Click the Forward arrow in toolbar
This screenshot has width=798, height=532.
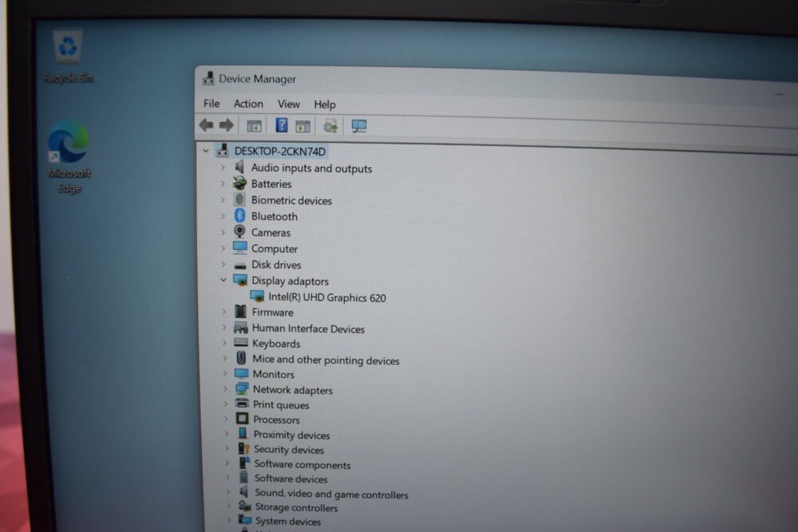pyautogui.click(x=227, y=124)
